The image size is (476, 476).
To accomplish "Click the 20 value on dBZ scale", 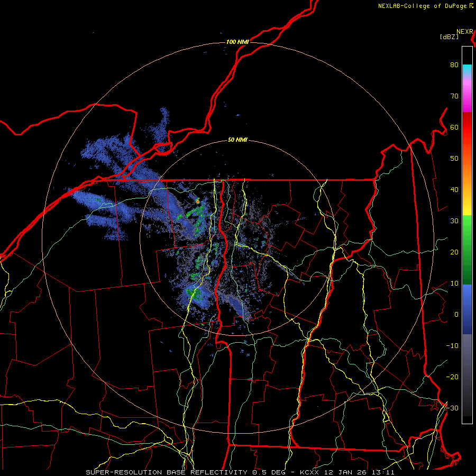I will coord(454,252).
